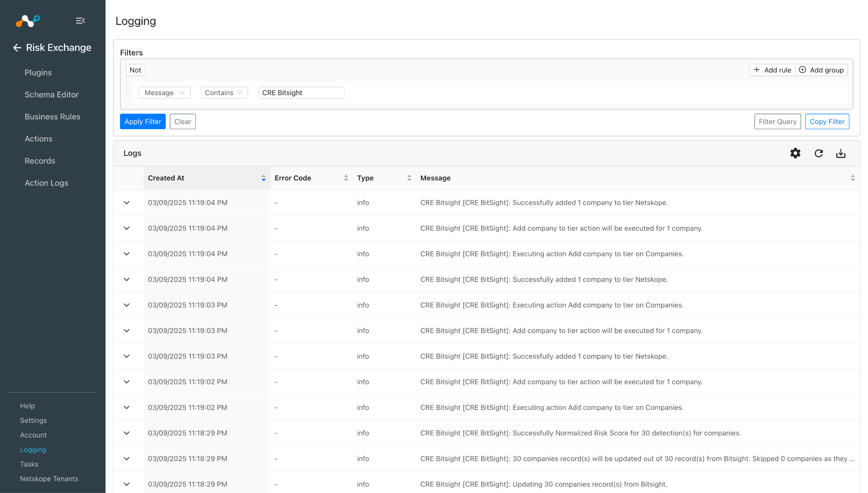Viewport: 868px width, 493px height.
Task: Click the back arrow beside Risk Exchange
Action: pos(17,48)
